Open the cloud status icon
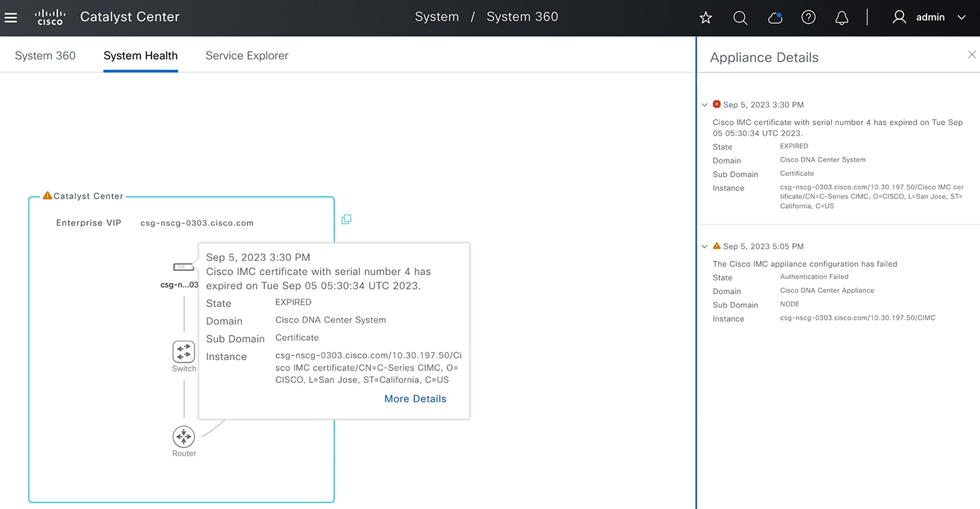 click(x=775, y=18)
